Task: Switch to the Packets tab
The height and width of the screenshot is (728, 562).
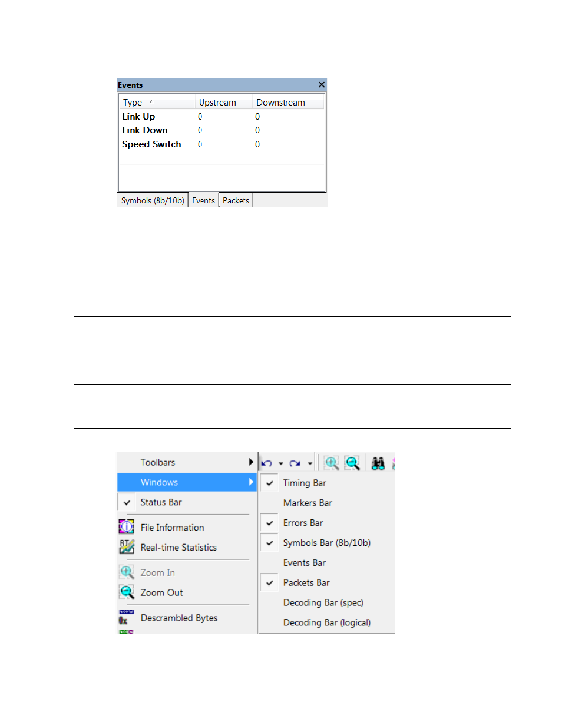Action: tap(236, 200)
